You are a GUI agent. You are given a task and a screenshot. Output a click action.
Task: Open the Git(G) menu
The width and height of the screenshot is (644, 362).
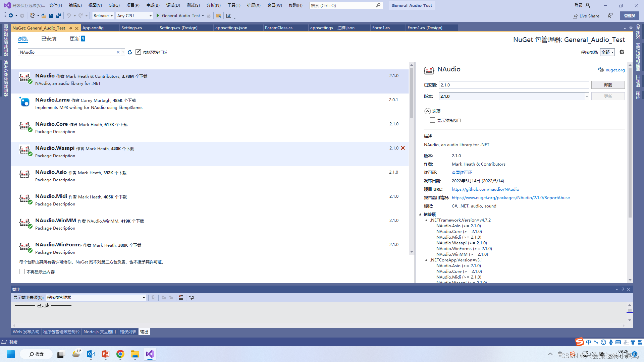coord(114,5)
